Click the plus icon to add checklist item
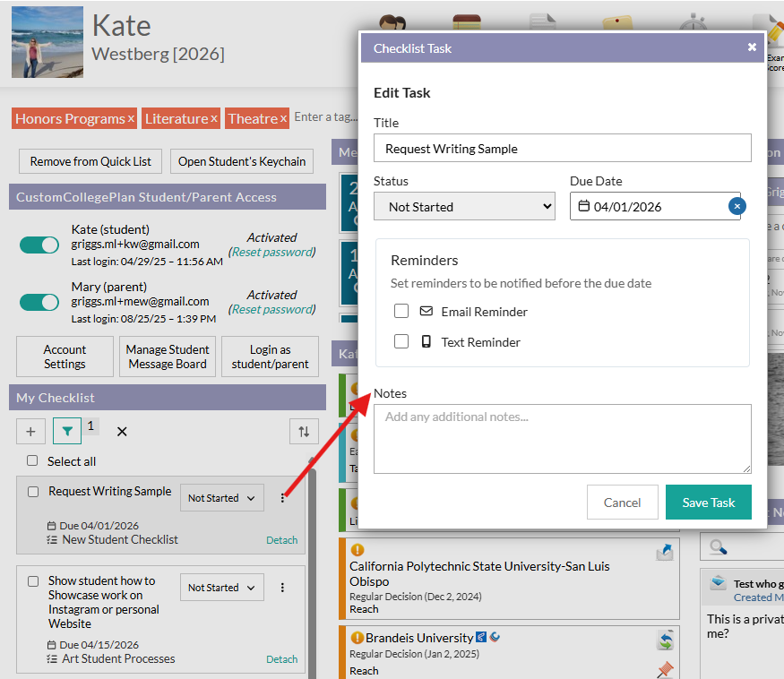This screenshot has width=784, height=679. pyautogui.click(x=30, y=432)
